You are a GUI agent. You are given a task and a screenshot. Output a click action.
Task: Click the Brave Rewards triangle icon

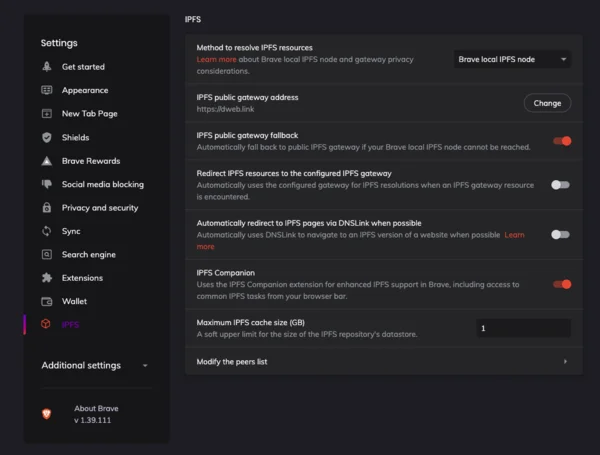[x=47, y=161]
